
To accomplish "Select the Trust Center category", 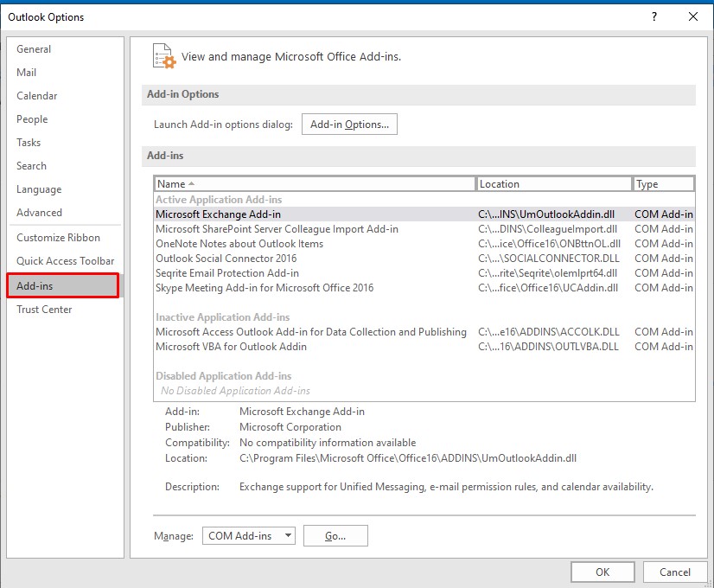I will (x=44, y=310).
